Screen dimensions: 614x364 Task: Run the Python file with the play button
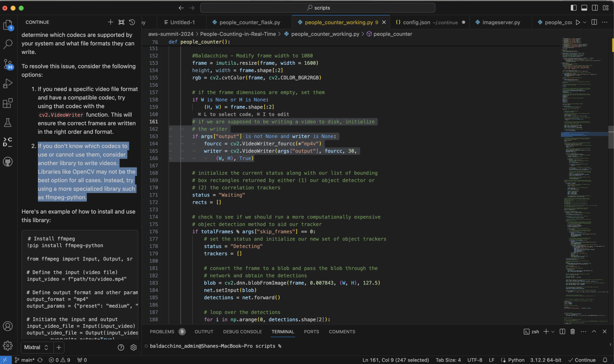point(577,22)
